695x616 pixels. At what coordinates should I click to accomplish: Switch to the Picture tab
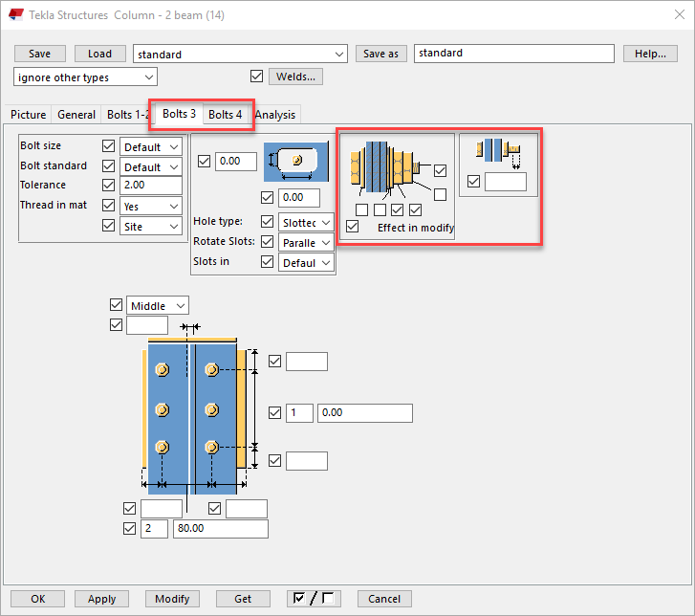tap(28, 115)
